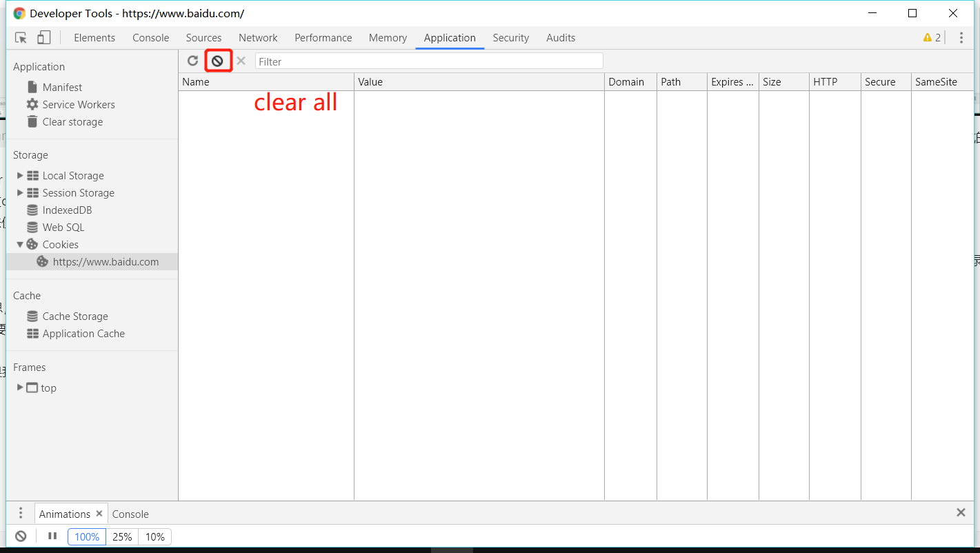Image resolution: width=980 pixels, height=553 pixels.
Task: Sort cookies by the Size column
Action: 784,82
